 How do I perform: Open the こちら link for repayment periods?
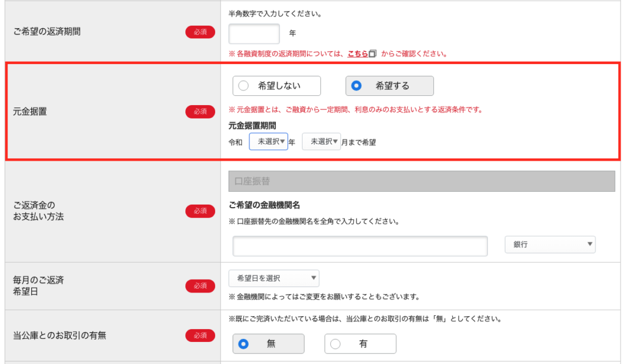click(x=358, y=54)
